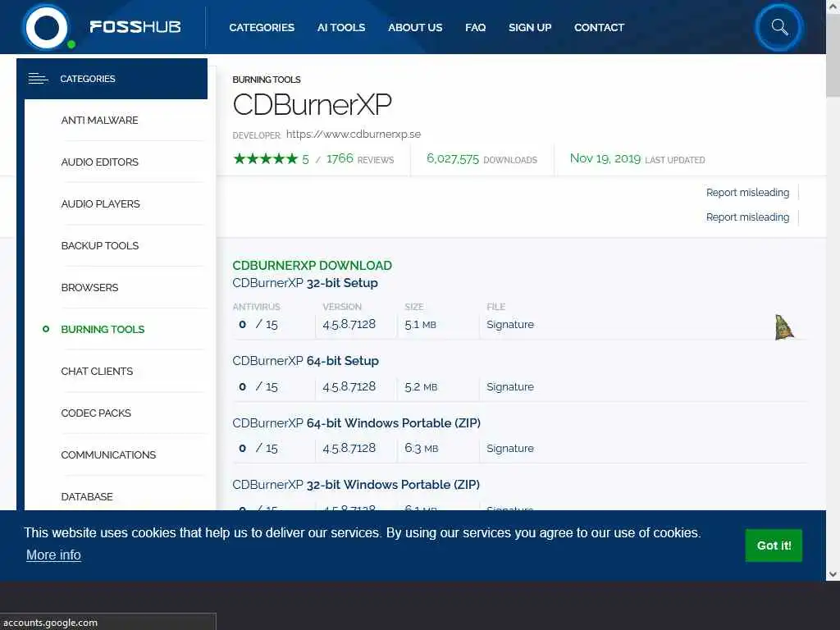Click the FossHub circular logo icon
The height and width of the screenshot is (630, 840).
(x=47, y=27)
